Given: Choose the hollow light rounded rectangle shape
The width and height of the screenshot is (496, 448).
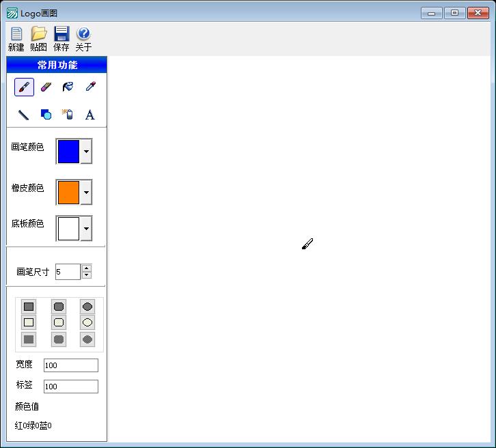Looking at the screenshot, I should point(59,322).
